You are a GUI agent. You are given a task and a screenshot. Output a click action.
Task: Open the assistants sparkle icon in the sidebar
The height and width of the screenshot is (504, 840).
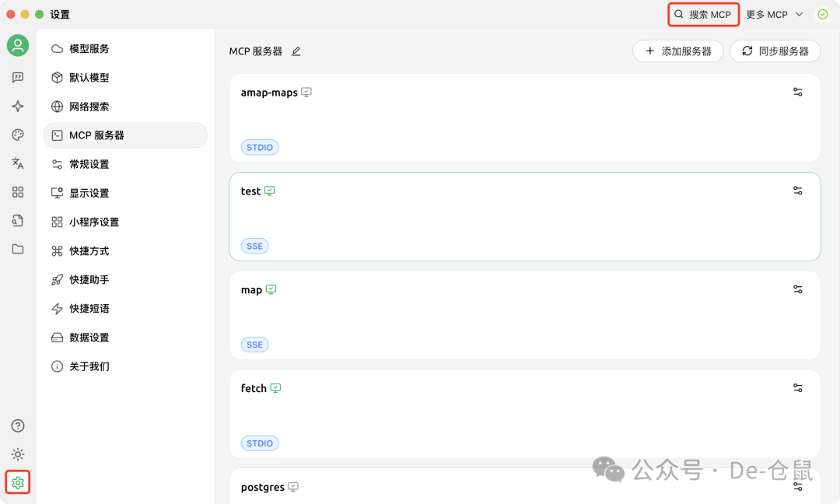coord(17,106)
